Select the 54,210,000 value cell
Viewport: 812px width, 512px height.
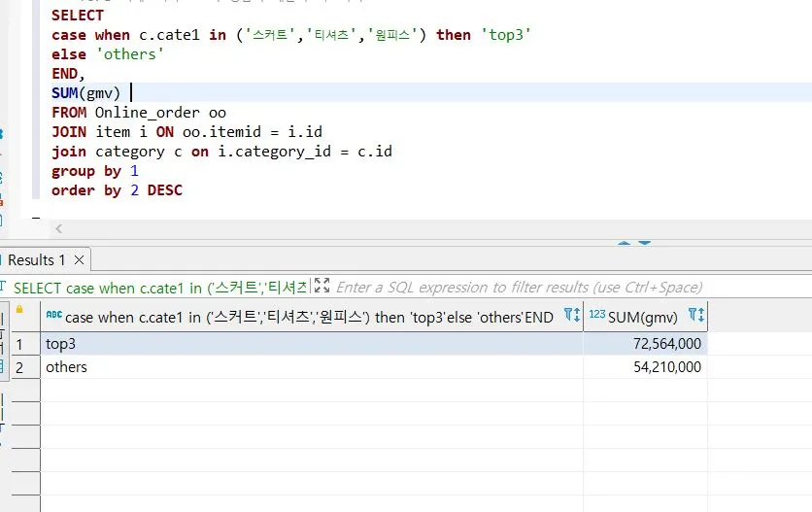click(645, 367)
